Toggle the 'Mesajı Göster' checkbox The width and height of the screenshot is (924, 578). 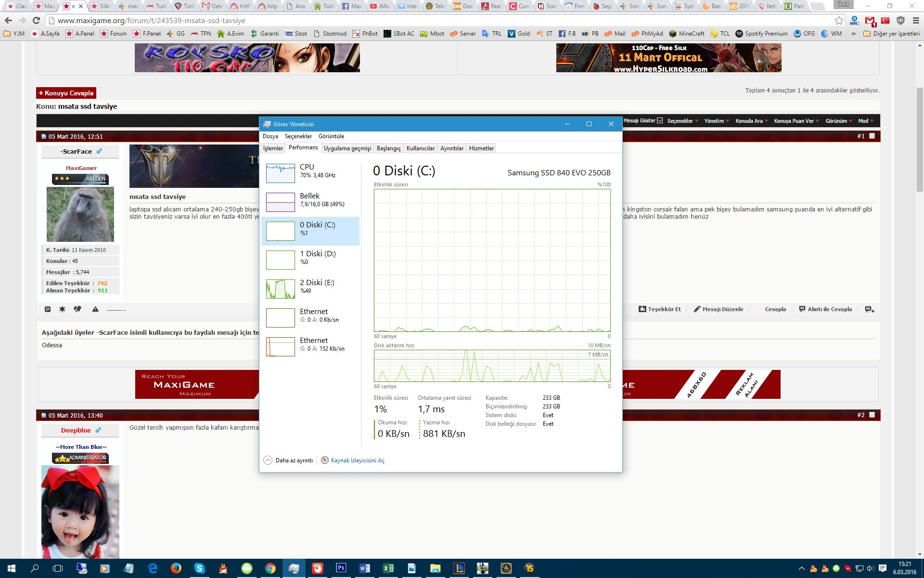tap(660, 120)
